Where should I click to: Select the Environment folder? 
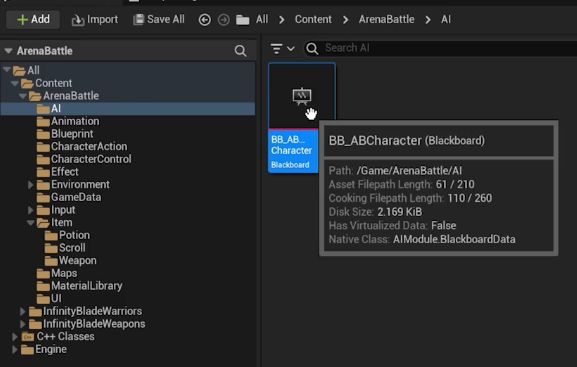pos(73,184)
